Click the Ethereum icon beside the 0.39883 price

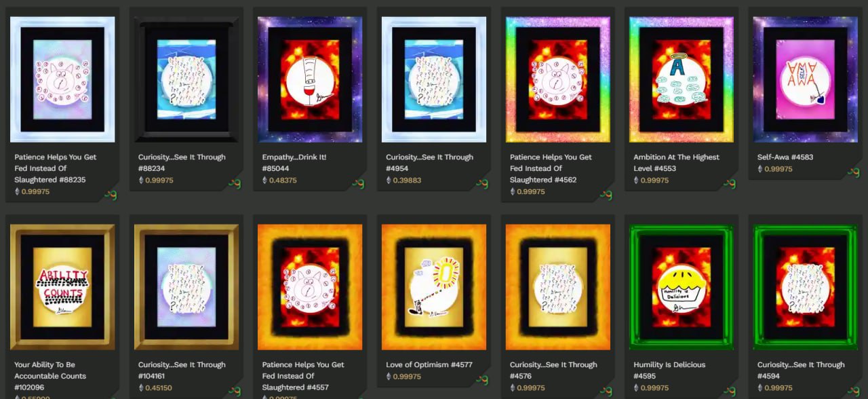click(x=389, y=180)
